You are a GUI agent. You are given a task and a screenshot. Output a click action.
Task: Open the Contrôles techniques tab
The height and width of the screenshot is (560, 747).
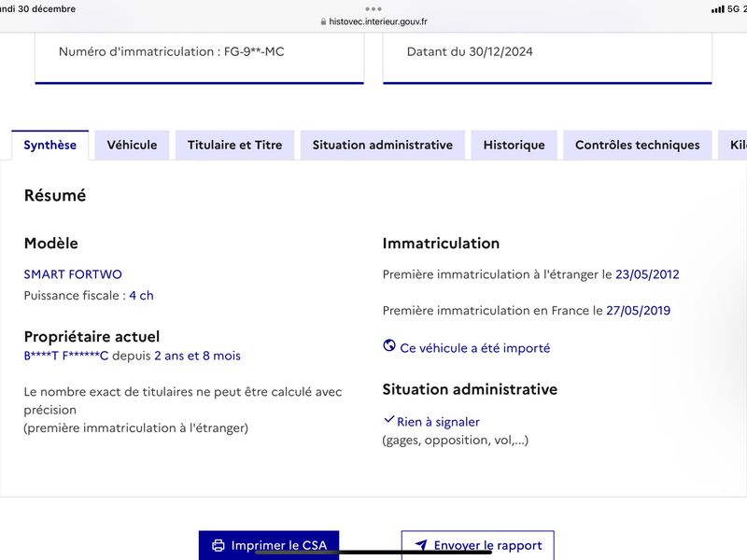638,145
